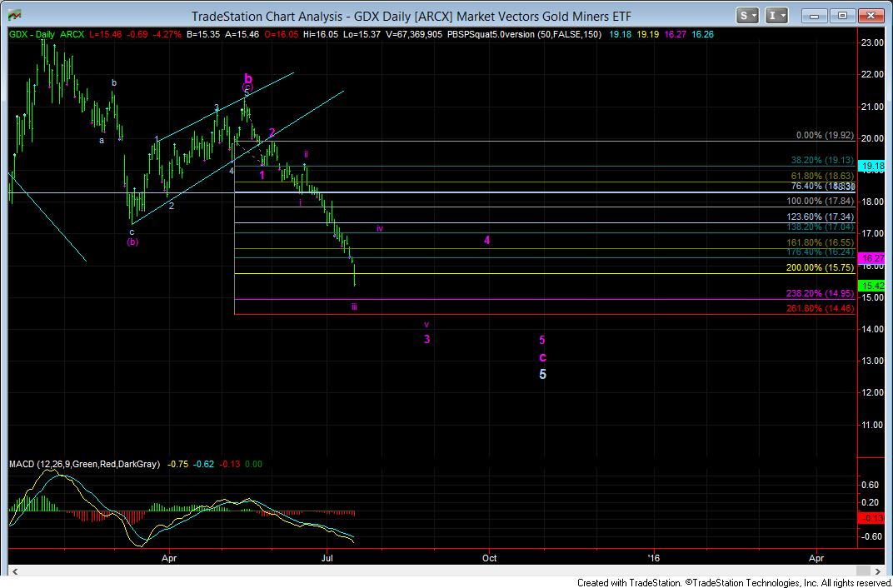This screenshot has width=893, height=588.
Task: Select the '123.60% (17.34)' Fibonacci label
Action: 820,217
